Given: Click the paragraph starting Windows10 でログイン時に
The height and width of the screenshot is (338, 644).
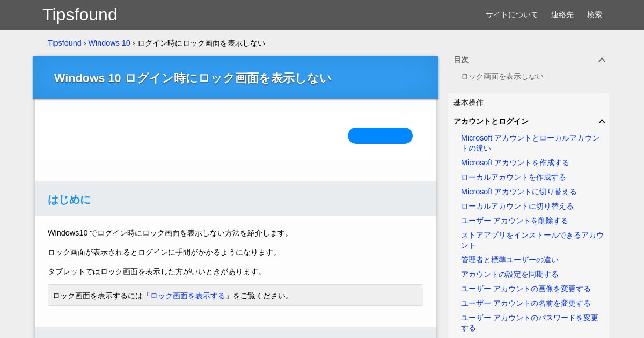Looking at the screenshot, I should tap(170, 233).
